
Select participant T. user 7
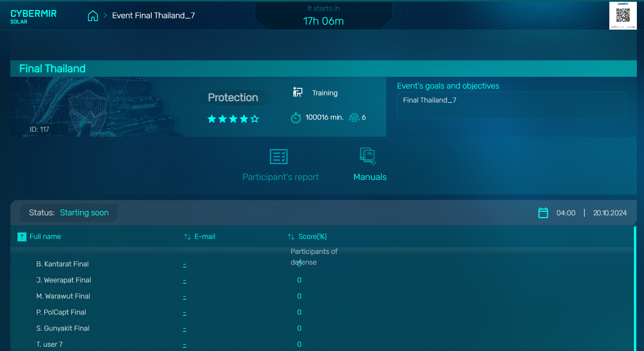pyautogui.click(x=49, y=345)
